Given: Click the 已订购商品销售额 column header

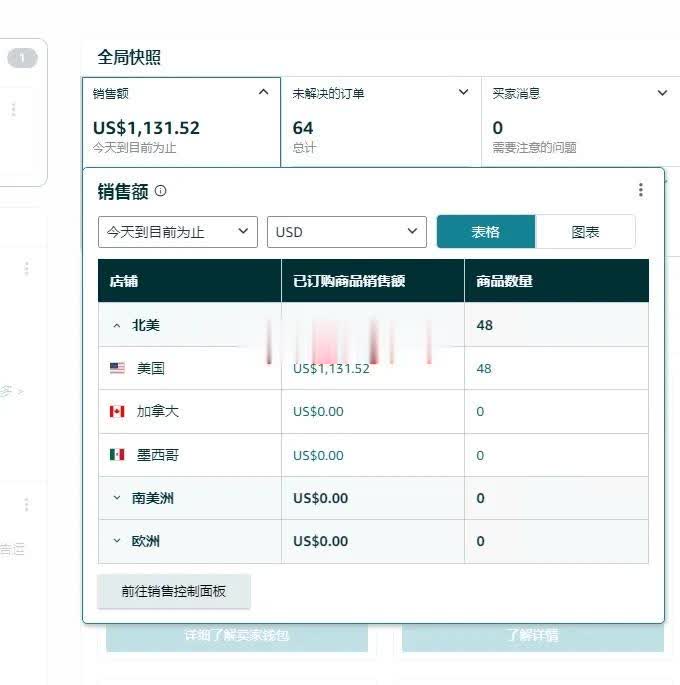Looking at the screenshot, I should pyautogui.click(x=373, y=281).
